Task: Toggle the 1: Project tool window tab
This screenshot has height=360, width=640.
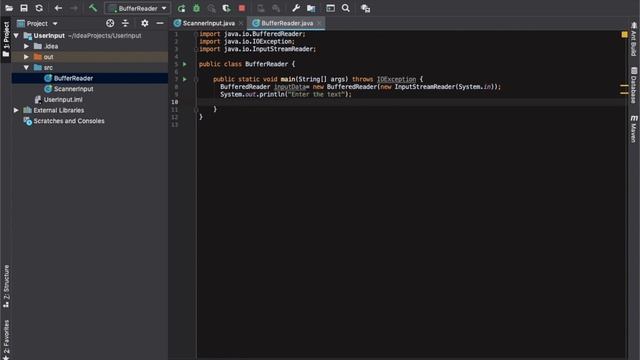Action: [6, 40]
